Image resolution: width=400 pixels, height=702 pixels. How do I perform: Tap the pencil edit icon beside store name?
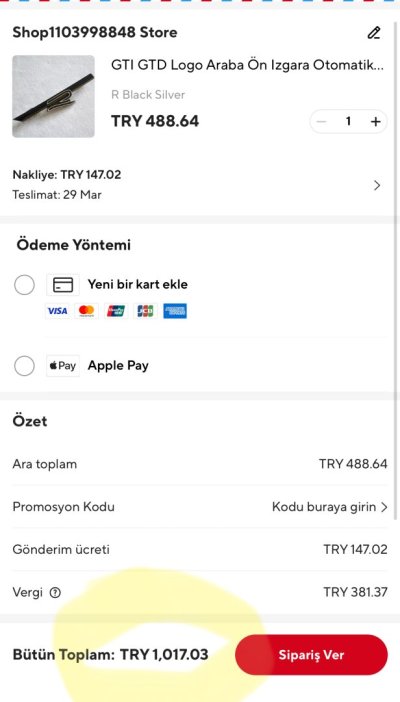point(374,33)
